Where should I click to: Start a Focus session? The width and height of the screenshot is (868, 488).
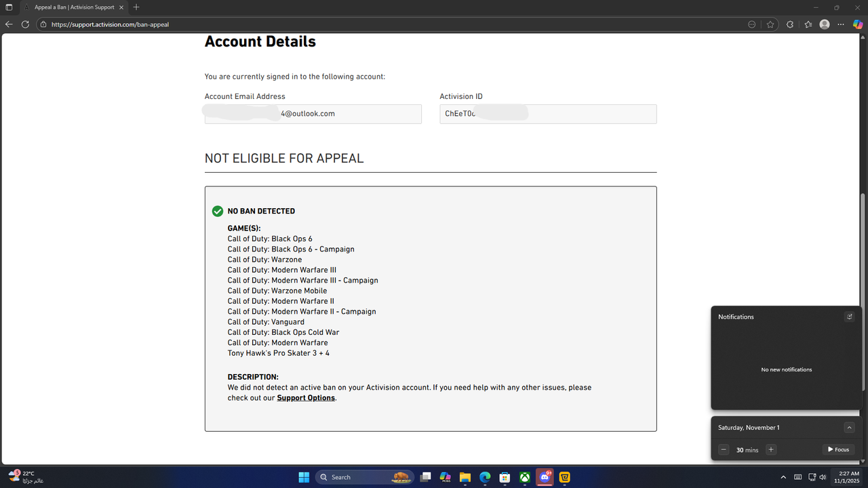(x=838, y=449)
